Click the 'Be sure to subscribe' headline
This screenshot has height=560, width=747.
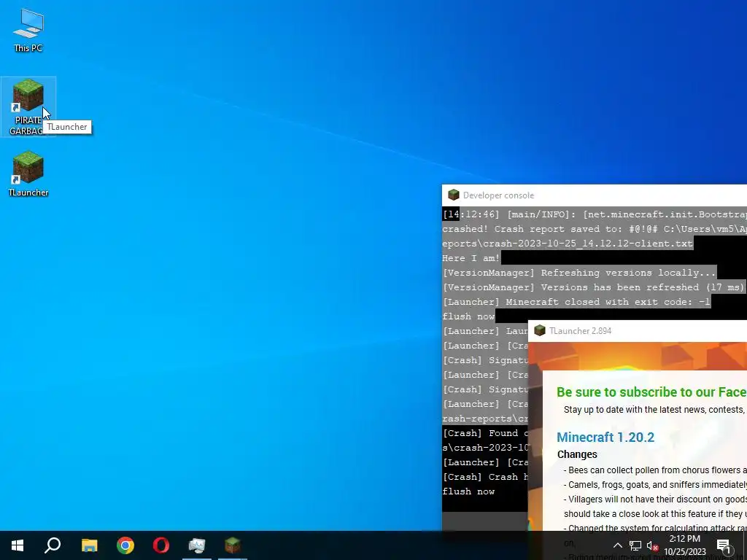pyautogui.click(x=651, y=392)
